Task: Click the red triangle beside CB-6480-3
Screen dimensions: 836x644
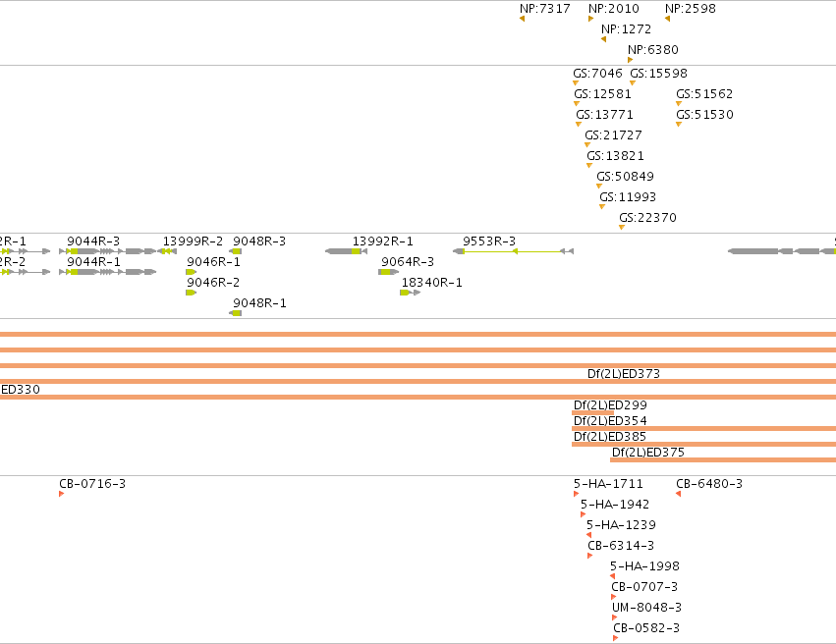Action: [x=678, y=494]
